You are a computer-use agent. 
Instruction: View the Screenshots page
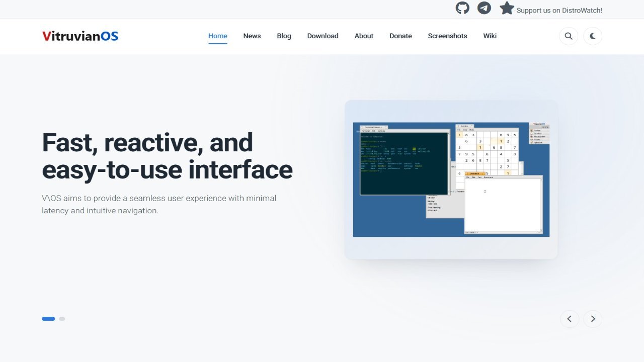click(447, 36)
